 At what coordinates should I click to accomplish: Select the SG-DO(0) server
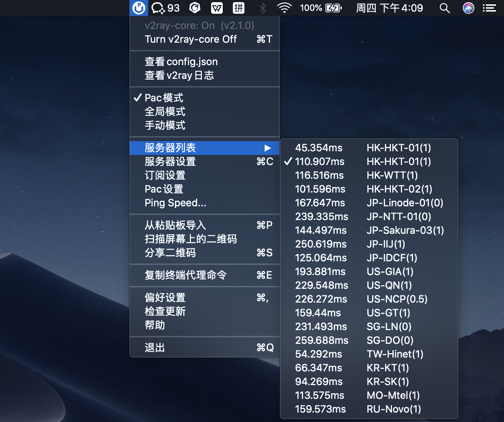coord(369,340)
